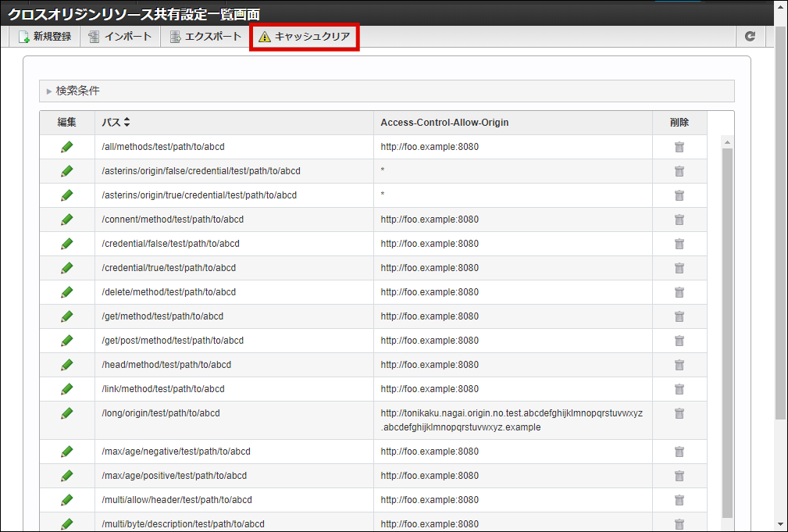Screen dimensions: 788x532
Task: Click the inner table vertical scrollbar
Action: point(727,328)
